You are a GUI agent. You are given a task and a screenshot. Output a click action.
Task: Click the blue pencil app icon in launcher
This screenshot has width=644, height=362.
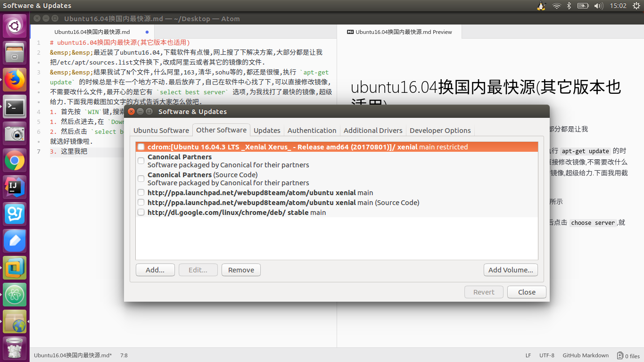15,241
